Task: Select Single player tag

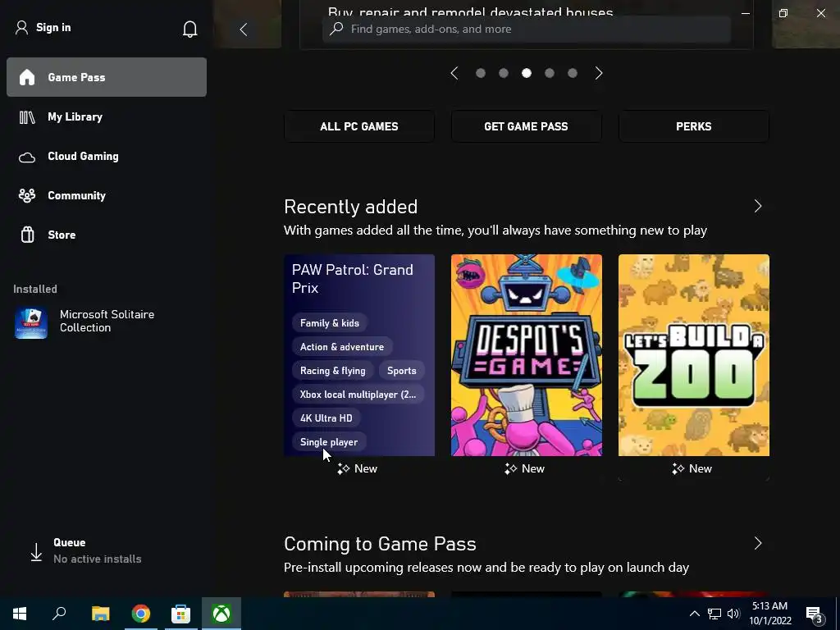Action: point(329,442)
